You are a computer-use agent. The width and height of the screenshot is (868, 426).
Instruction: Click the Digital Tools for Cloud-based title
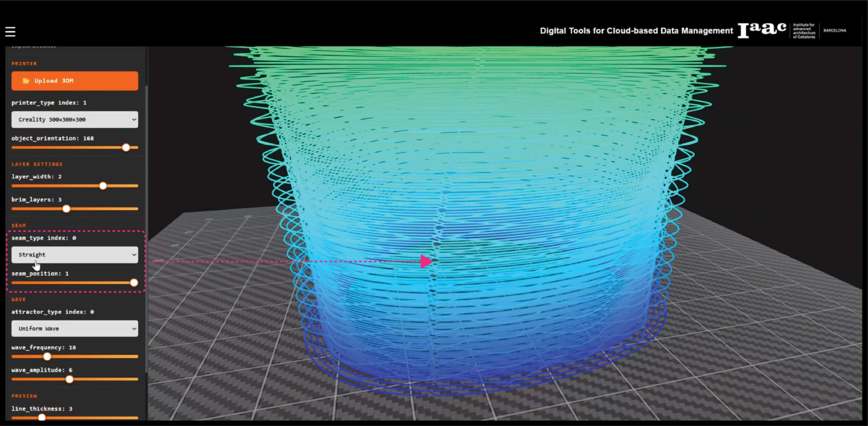(636, 31)
